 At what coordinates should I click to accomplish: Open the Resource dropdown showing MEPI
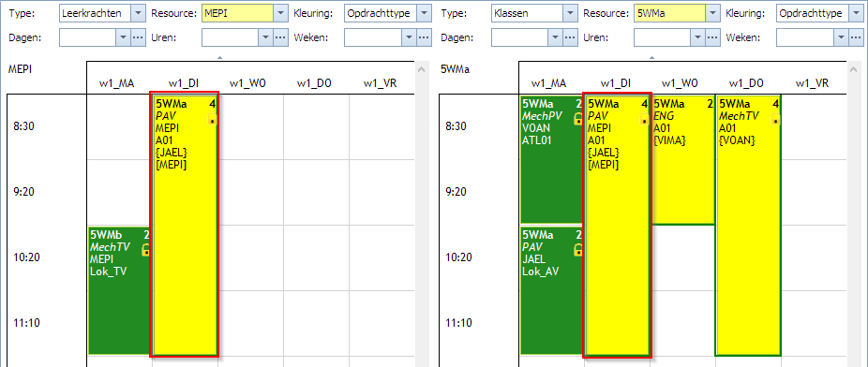(281, 13)
